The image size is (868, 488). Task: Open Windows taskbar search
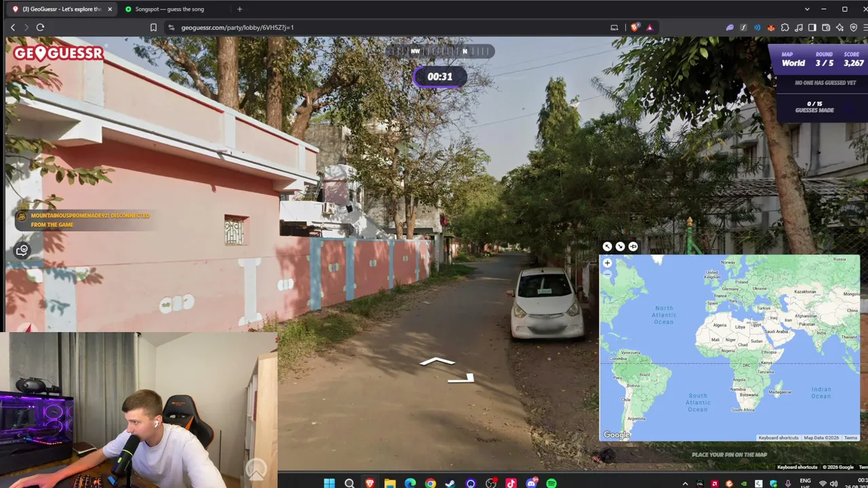pos(349,483)
